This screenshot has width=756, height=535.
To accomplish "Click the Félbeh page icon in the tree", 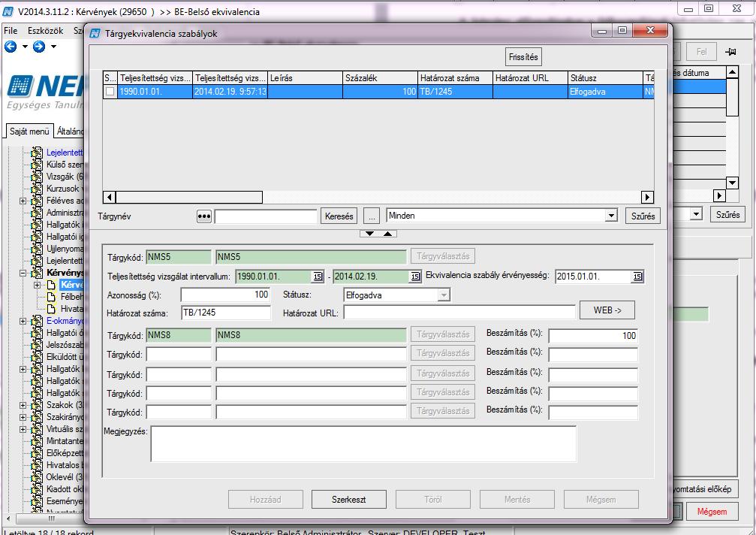I will coord(51,297).
